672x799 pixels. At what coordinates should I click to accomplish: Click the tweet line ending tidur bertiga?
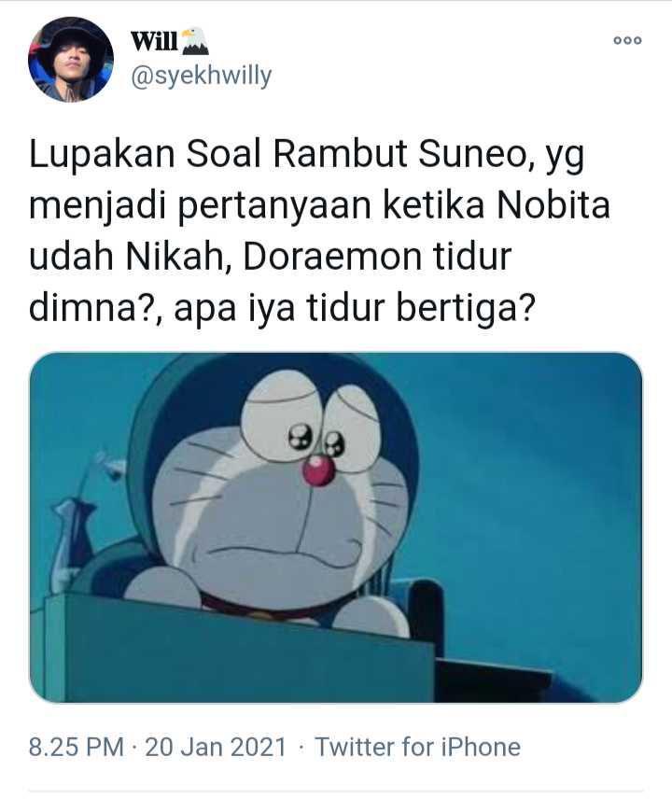(x=282, y=309)
